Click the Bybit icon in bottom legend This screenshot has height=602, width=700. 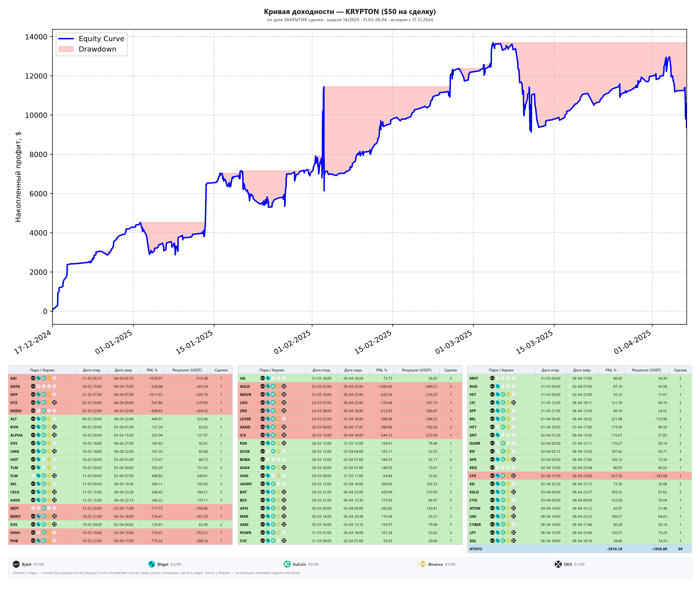[x=16, y=564]
